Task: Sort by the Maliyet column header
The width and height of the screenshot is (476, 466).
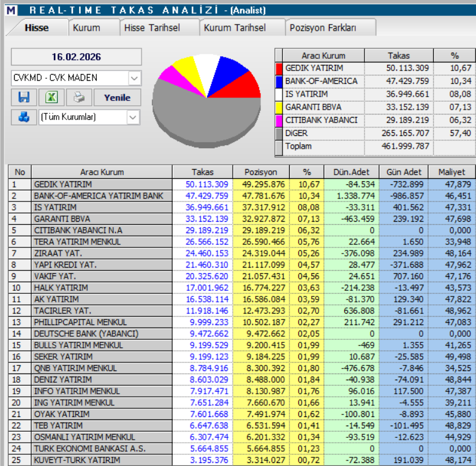Action: 451,172
